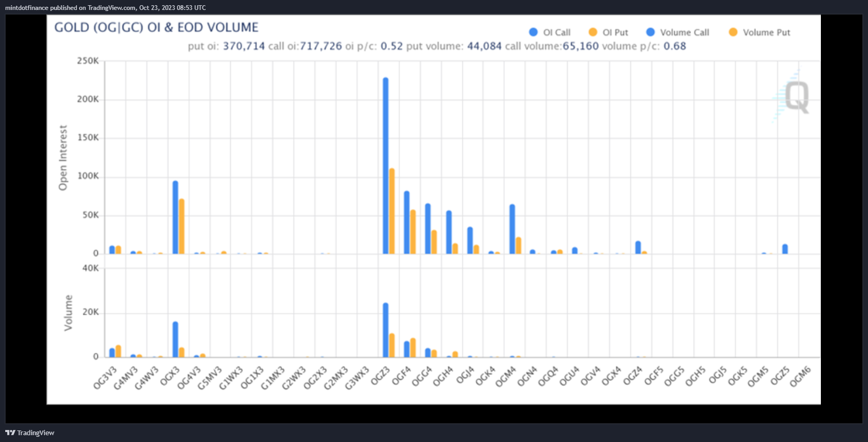Select the OGF5 x-axis label
868x442 pixels.
(654, 377)
